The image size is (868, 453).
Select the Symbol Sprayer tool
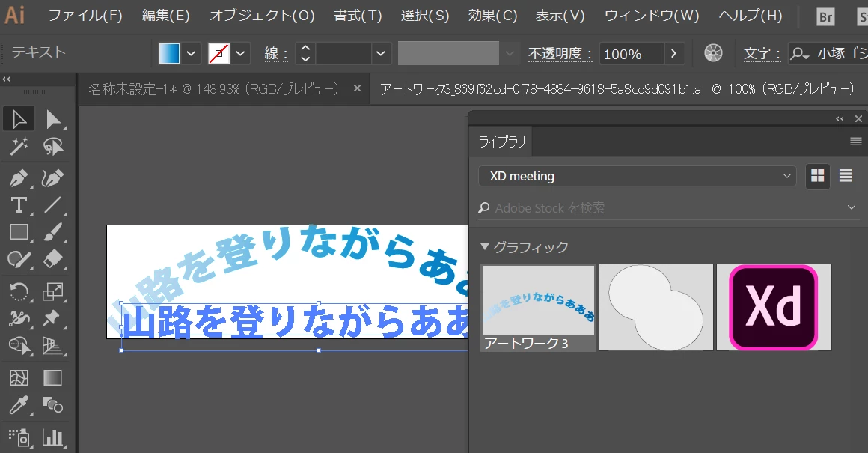(19, 437)
